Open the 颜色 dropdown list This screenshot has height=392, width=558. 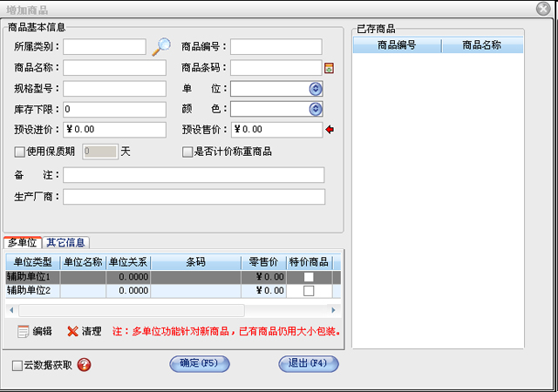click(x=316, y=110)
